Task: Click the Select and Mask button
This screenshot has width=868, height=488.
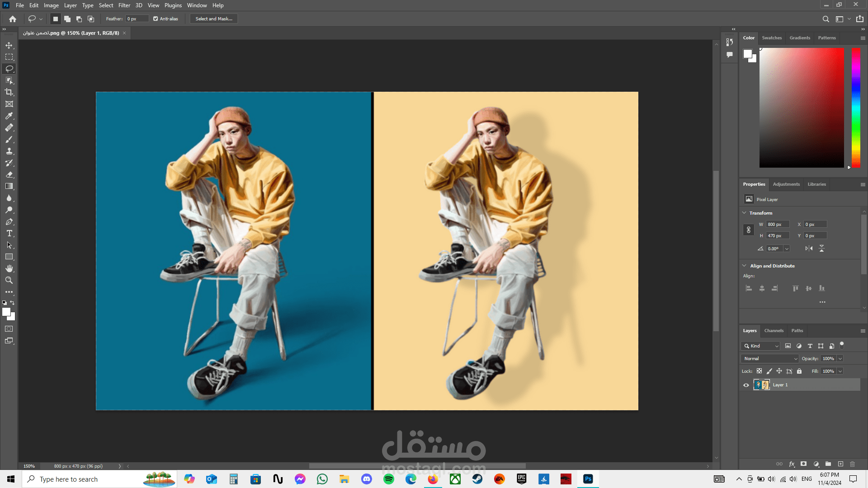Action: [x=214, y=19]
